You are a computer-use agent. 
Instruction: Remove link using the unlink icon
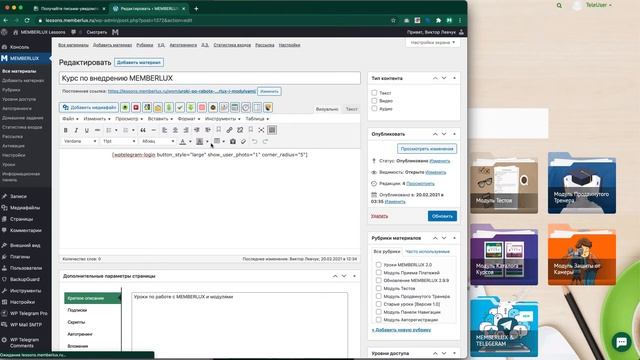point(240,130)
